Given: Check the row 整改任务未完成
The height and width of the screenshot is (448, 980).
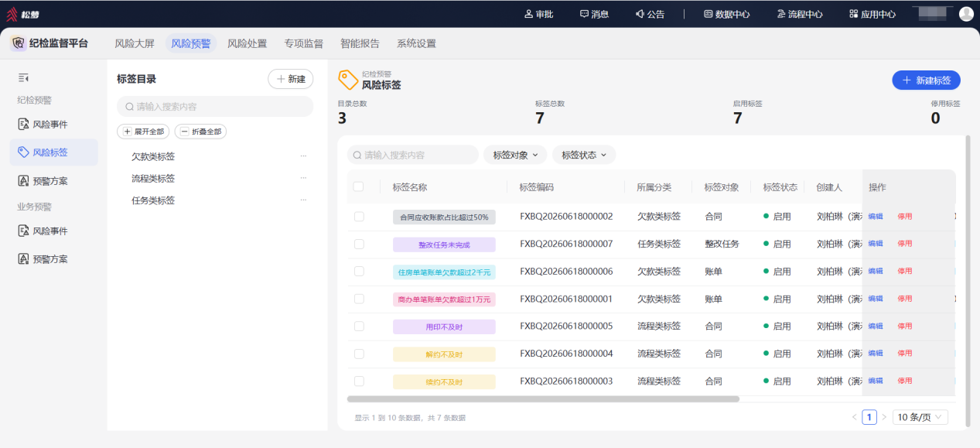Looking at the screenshot, I should [359, 244].
